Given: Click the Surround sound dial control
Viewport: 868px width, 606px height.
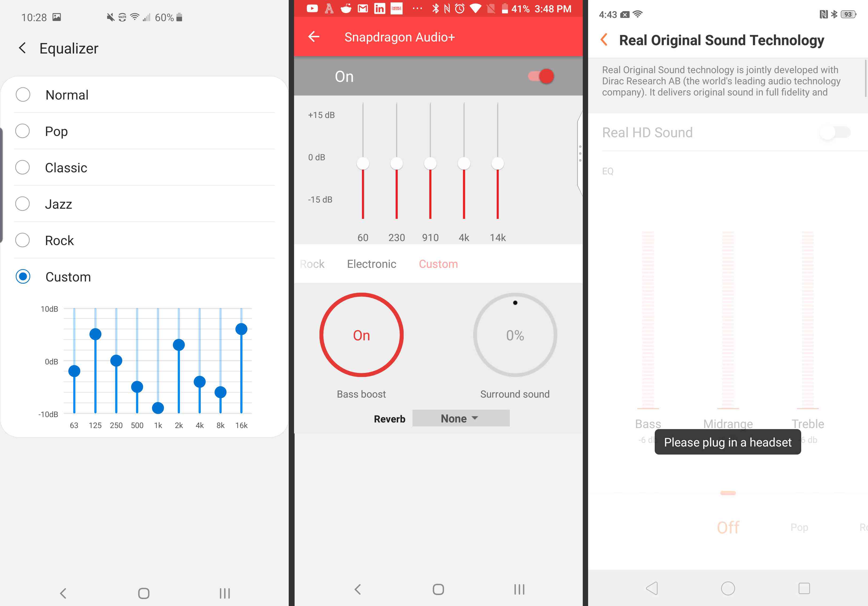Looking at the screenshot, I should pyautogui.click(x=515, y=335).
